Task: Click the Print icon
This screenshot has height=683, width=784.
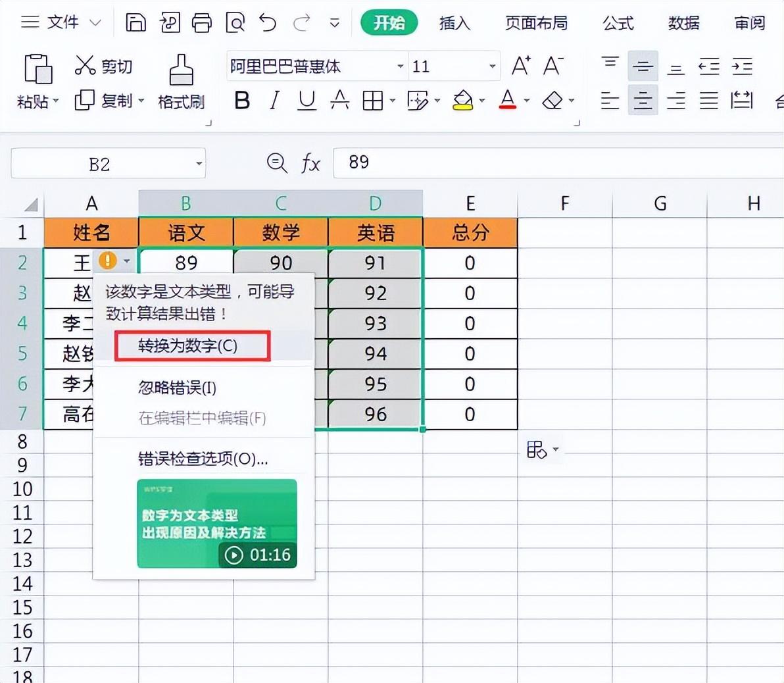Action: click(202, 22)
